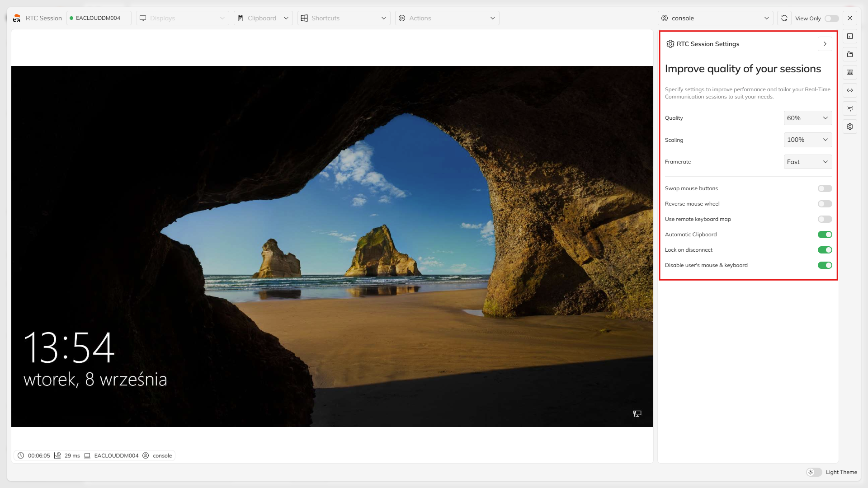The height and width of the screenshot is (488, 868).
Task: Open the Shortcuts menu
Action: (x=344, y=18)
